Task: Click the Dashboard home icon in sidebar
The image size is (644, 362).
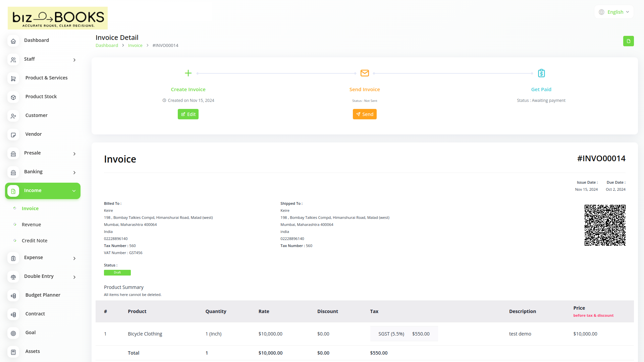Action: (x=13, y=41)
